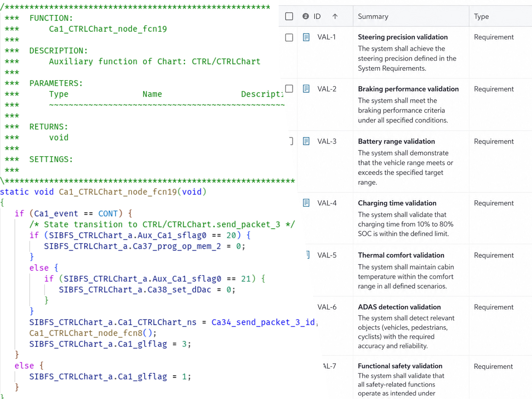This screenshot has height=399, width=532.
Task: Sort by the ID column header
Action: 317,16
